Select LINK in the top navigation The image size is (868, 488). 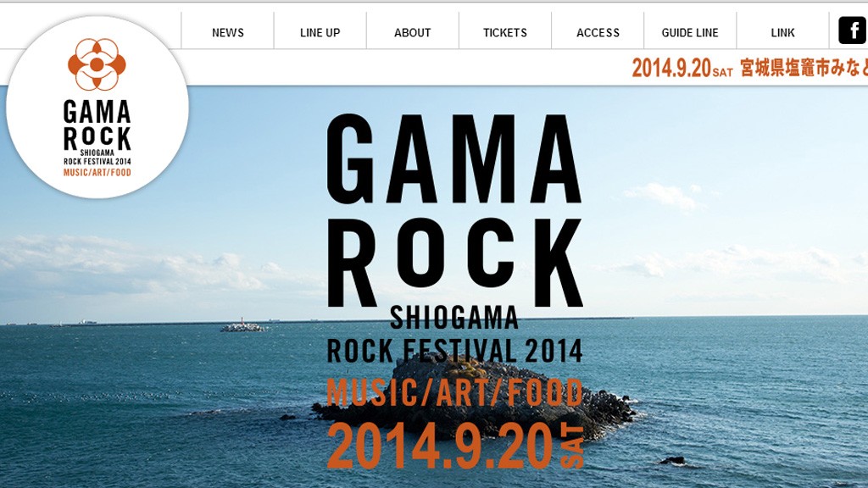(782, 33)
